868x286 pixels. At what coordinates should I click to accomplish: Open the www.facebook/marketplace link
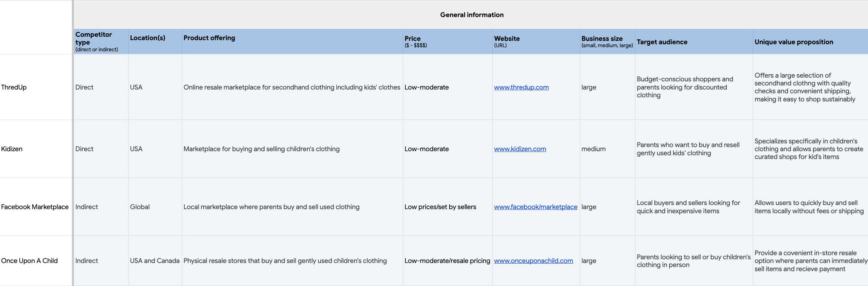coord(536,207)
